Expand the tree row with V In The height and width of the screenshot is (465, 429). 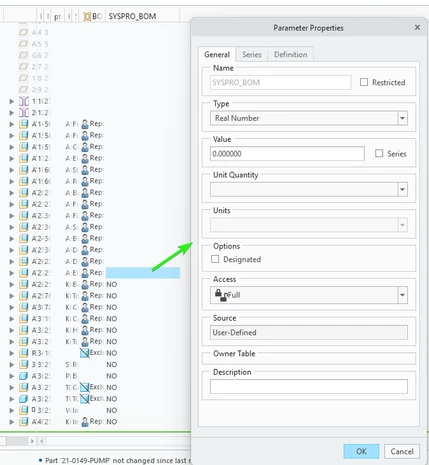12,410
